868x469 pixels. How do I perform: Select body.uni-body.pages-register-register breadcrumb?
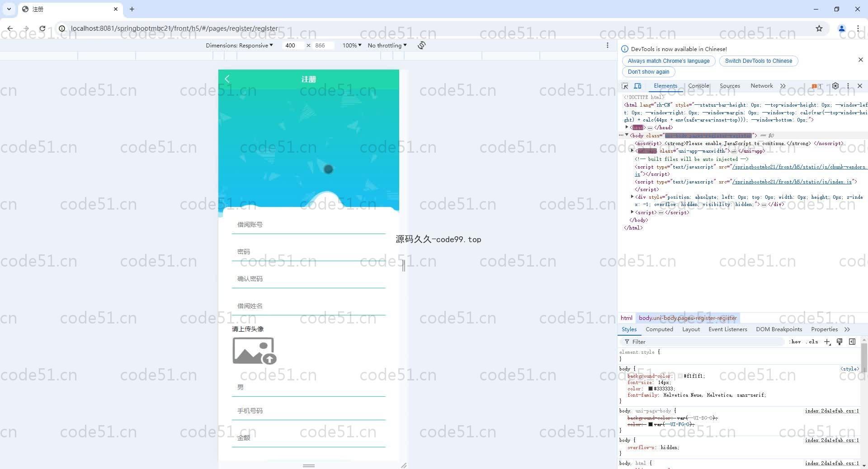pyautogui.click(x=688, y=318)
